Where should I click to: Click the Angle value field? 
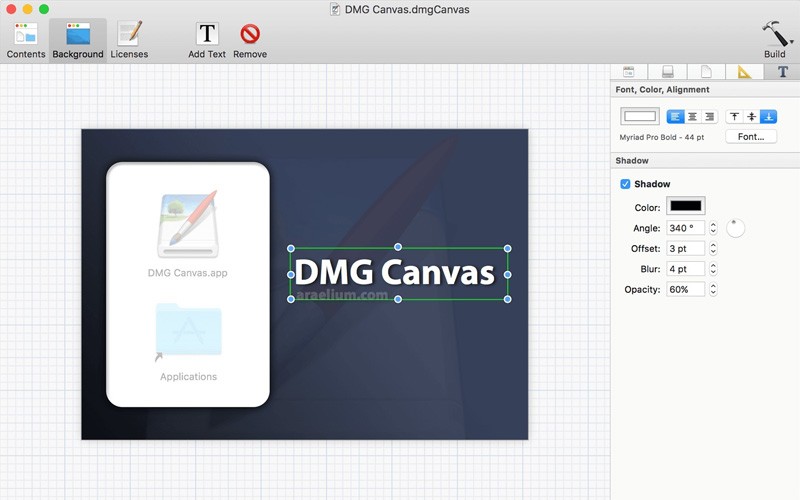coord(686,228)
